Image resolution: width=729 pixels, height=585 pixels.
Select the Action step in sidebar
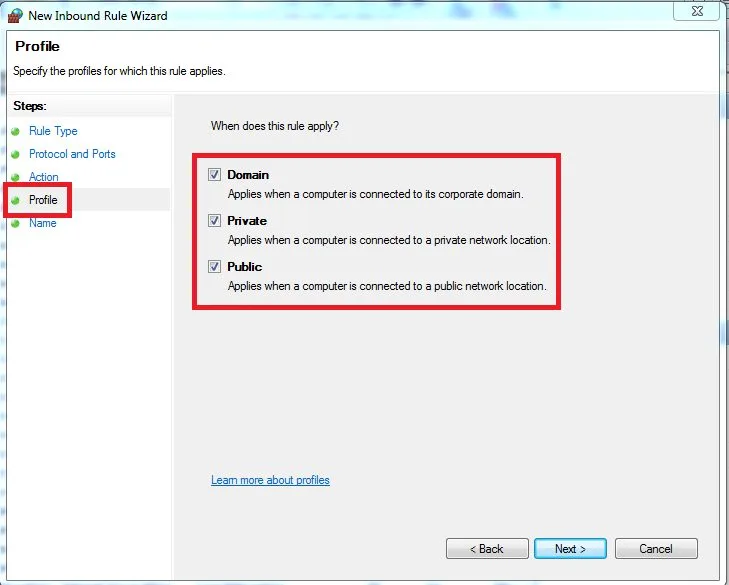coord(44,177)
